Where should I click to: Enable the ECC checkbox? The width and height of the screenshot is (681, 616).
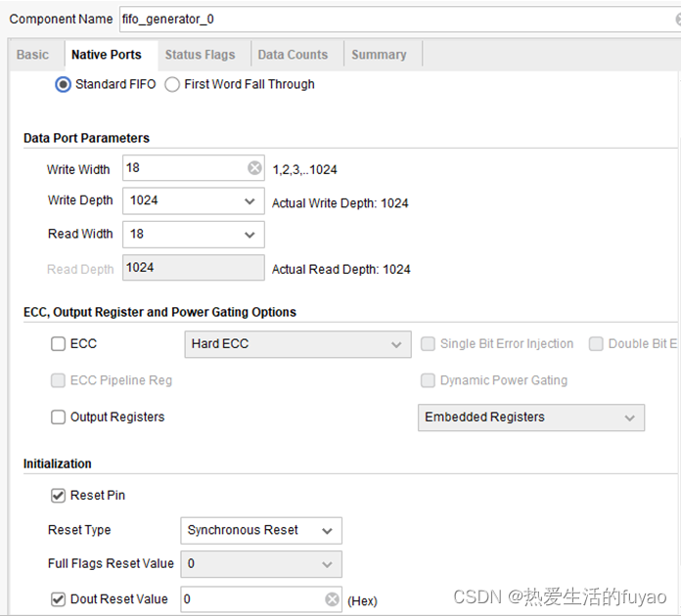pyautogui.click(x=58, y=344)
